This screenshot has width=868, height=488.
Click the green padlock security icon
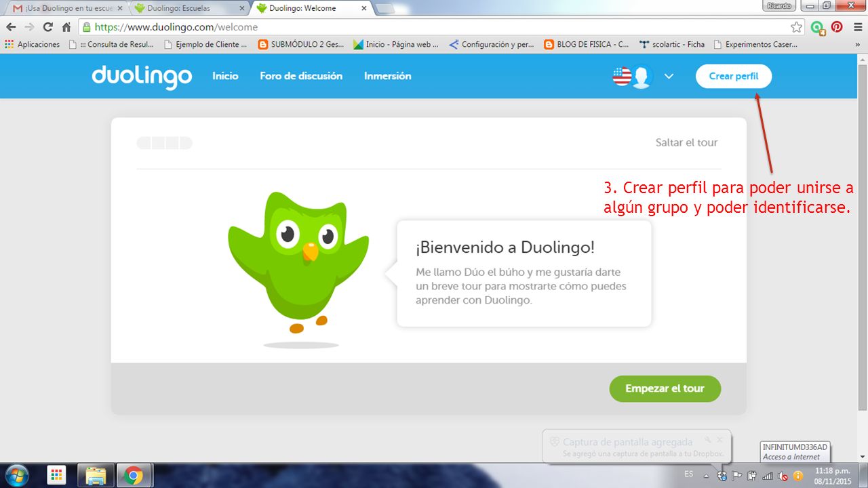(85, 28)
